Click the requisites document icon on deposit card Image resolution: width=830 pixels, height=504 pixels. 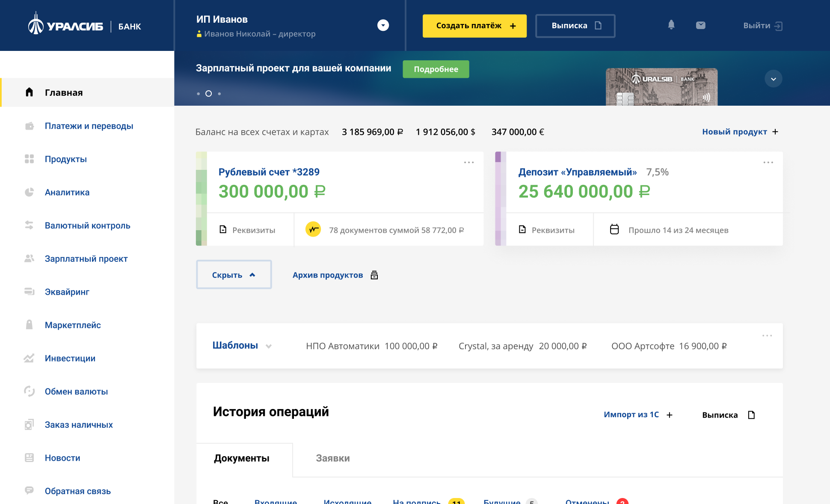(x=522, y=229)
